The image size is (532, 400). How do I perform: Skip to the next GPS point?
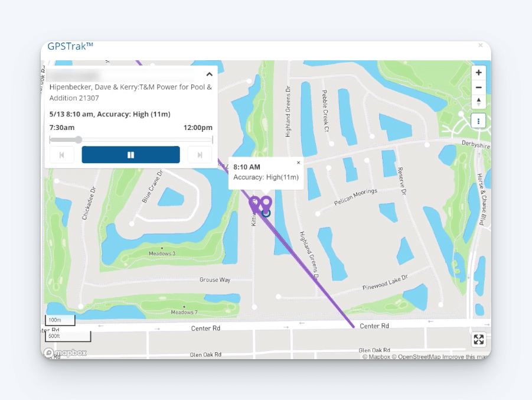click(200, 155)
